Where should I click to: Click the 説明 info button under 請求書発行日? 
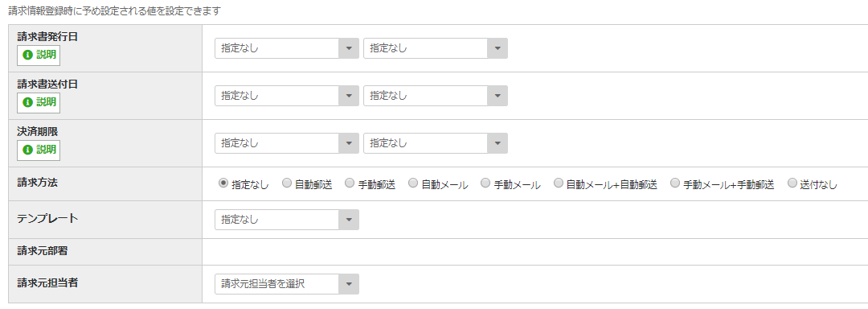click(x=39, y=56)
